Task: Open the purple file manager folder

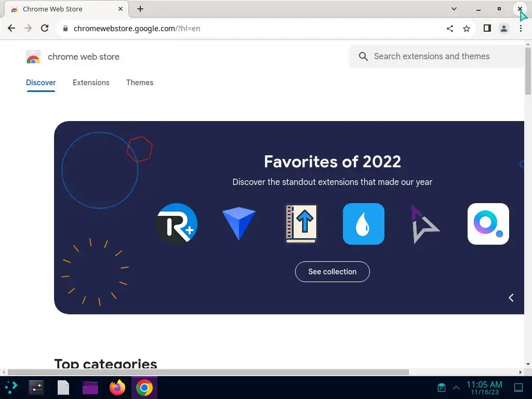Action: pos(90,388)
